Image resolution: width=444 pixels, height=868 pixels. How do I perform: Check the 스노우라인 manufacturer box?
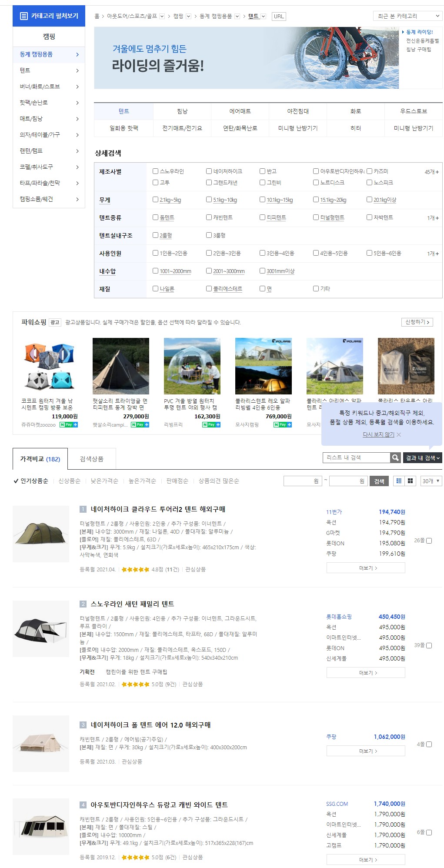pyautogui.click(x=155, y=171)
